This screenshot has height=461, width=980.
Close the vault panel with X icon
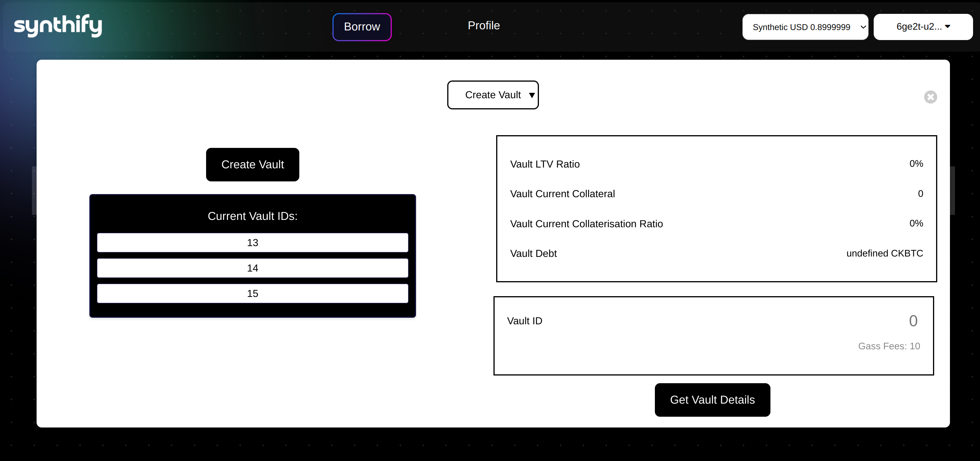(x=930, y=97)
